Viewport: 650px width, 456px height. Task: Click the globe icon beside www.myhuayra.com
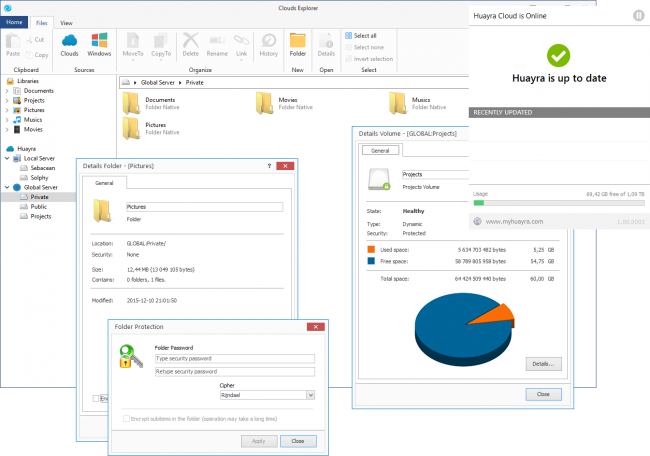point(478,221)
